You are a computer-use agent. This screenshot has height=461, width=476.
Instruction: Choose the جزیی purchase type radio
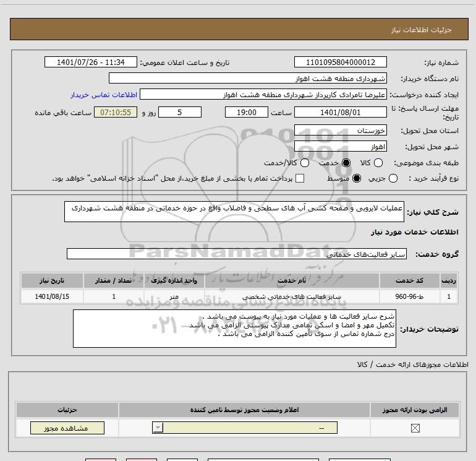[x=393, y=178]
